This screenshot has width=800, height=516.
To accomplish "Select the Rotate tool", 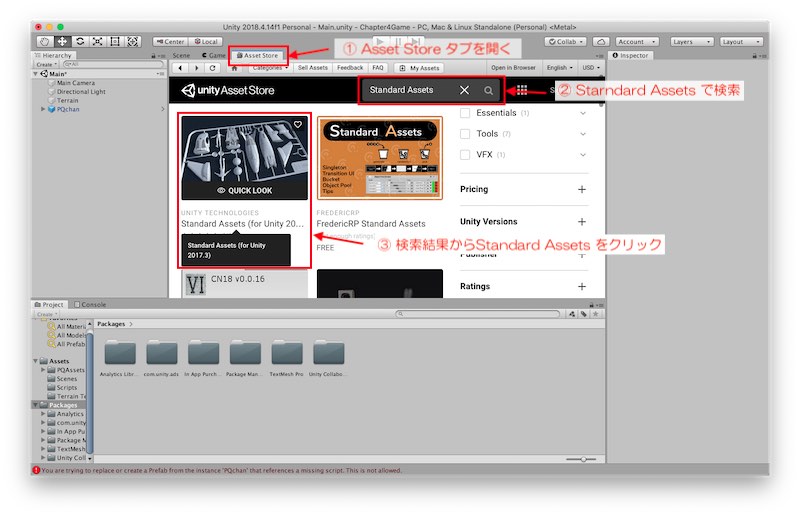I will point(80,41).
